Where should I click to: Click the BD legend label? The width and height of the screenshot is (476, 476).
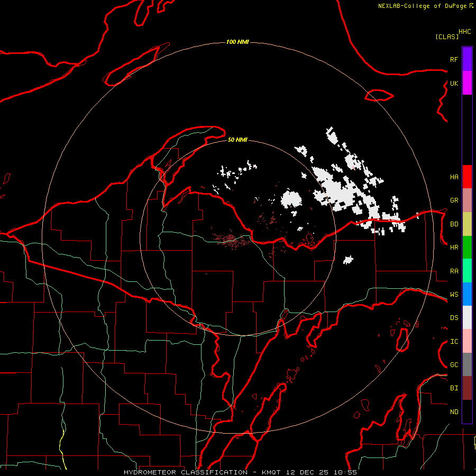(454, 224)
